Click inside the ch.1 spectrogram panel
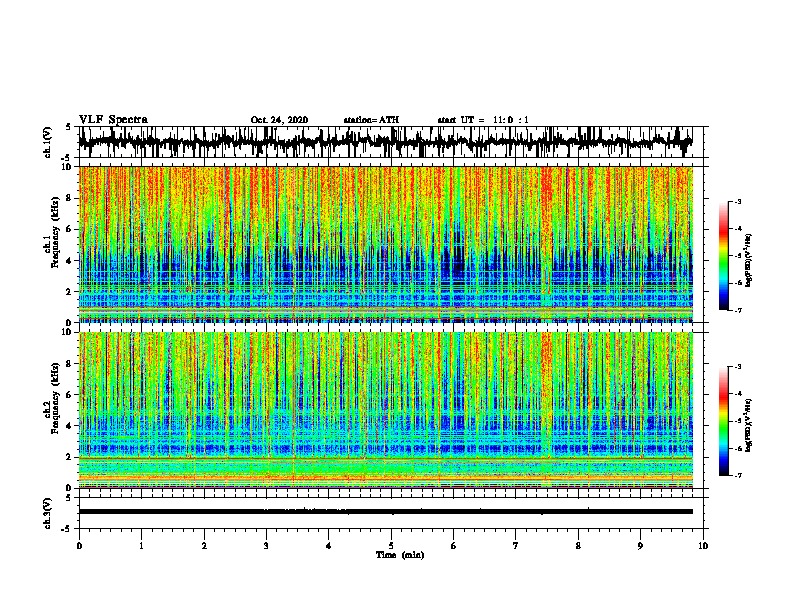Screen dimensions: 792x612 point(385,244)
